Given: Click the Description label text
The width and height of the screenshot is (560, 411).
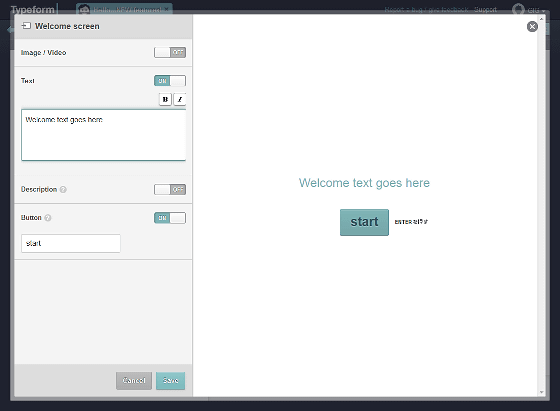Looking at the screenshot, I should coord(39,190).
